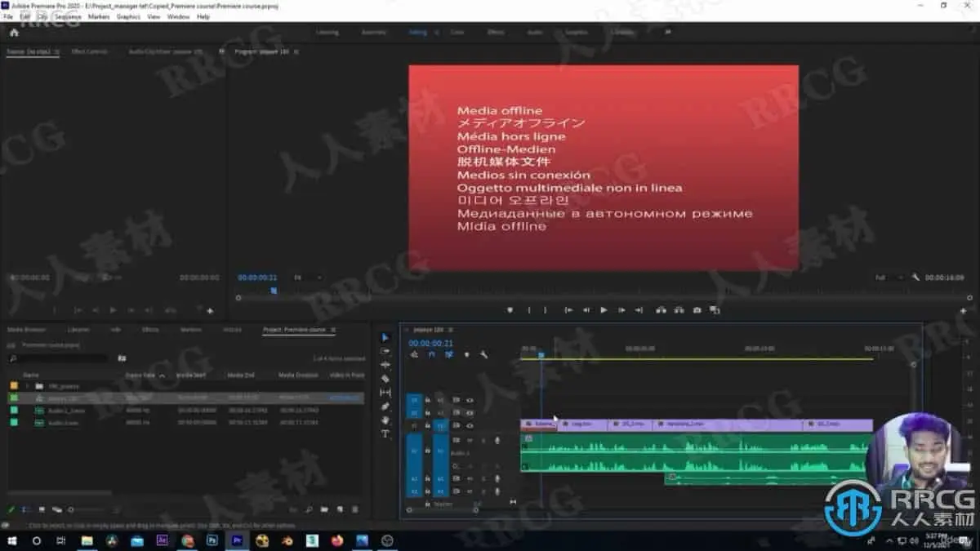980x551 pixels.
Task: Open the Effects tab in the lower panel
Action: click(150, 330)
